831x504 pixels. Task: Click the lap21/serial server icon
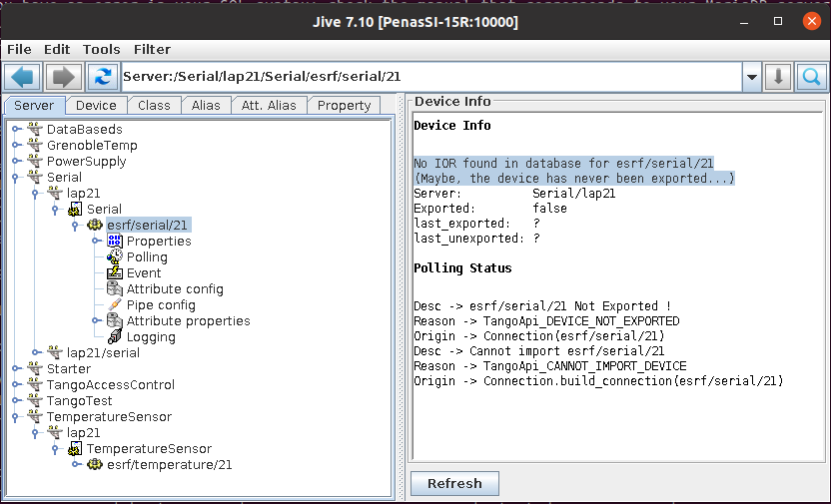(x=55, y=351)
